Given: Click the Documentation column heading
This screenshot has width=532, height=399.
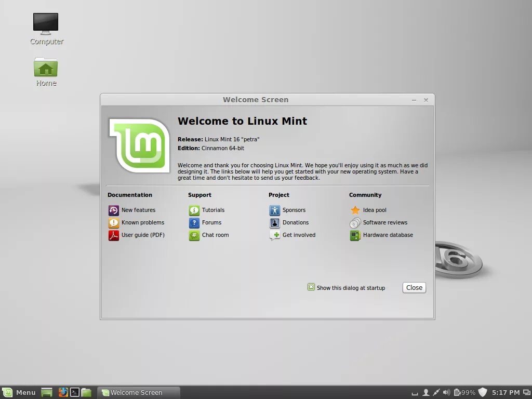Looking at the screenshot, I should tap(130, 195).
